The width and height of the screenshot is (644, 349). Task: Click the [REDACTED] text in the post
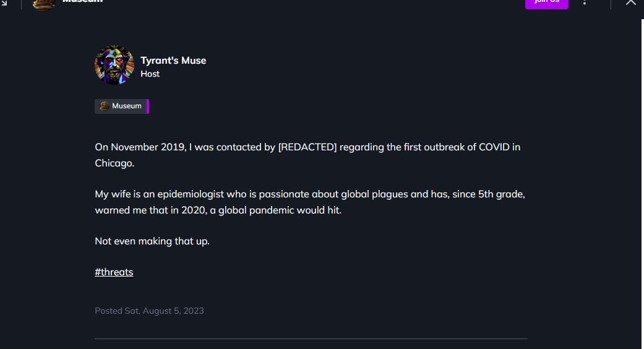click(307, 147)
